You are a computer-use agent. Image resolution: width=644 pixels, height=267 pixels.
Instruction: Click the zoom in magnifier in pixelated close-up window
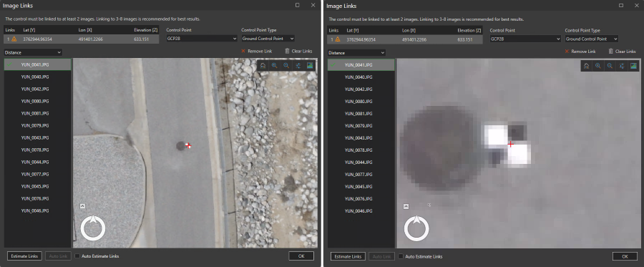click(598, 66)
